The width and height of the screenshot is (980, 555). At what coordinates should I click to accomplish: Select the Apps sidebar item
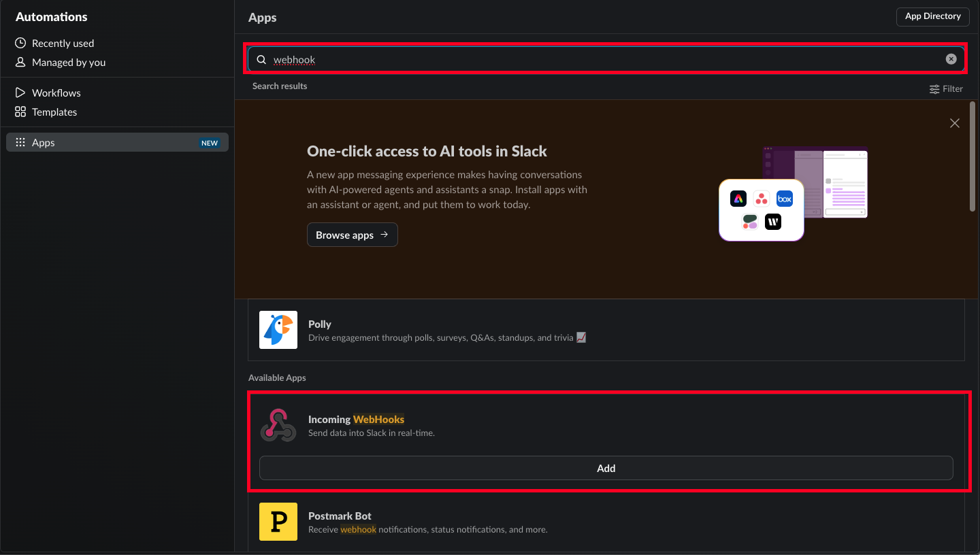[117, 142]
